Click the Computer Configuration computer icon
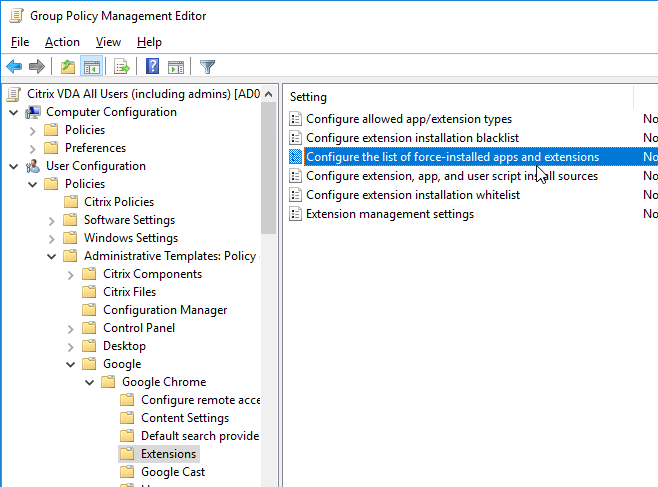658x487 pixels. [x=33, y=112]
